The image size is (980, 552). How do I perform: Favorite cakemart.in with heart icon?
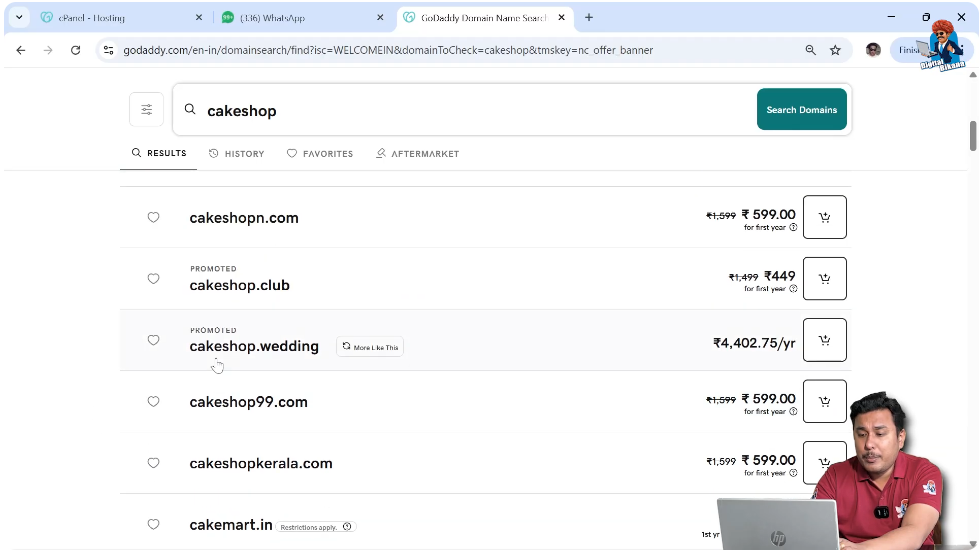[x=153, y=524]
